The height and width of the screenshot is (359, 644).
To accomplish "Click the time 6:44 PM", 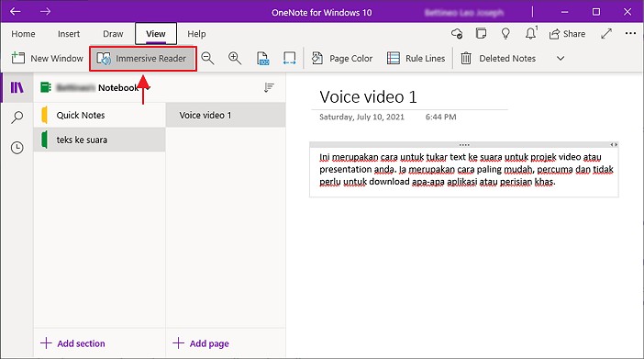I will [x=440, y=117].
